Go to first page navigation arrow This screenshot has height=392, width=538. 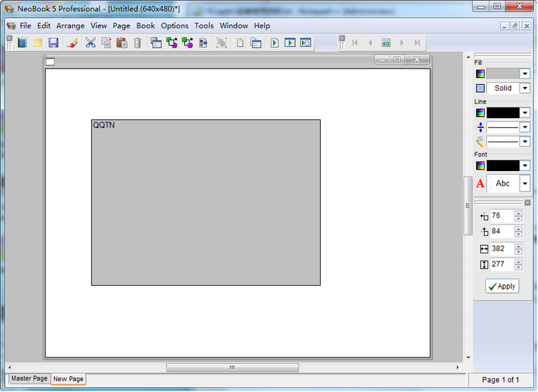pos(355,43)
